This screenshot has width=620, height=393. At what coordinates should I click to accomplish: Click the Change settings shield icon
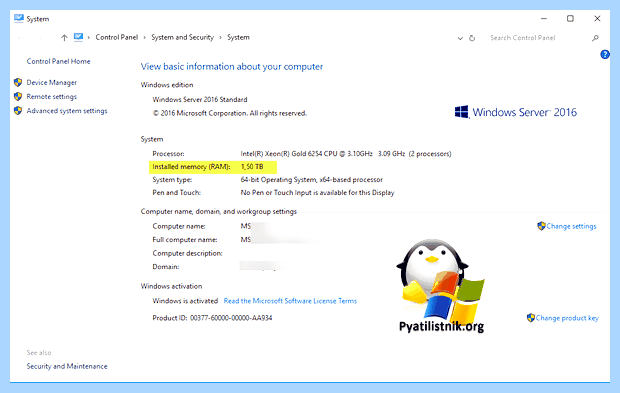541,226
